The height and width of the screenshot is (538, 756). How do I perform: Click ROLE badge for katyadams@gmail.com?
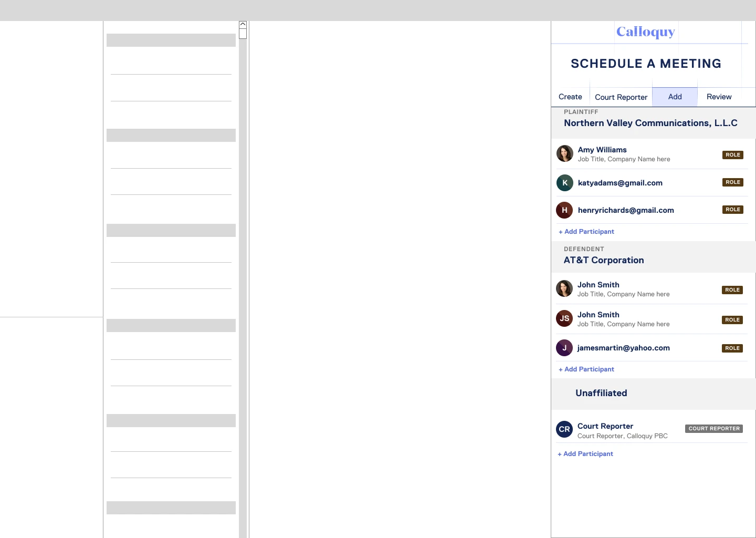tap(733, 182)
